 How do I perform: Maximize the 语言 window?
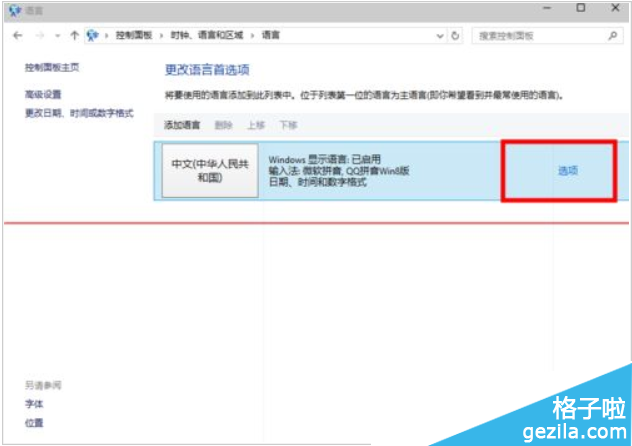(x=580, y=8)
